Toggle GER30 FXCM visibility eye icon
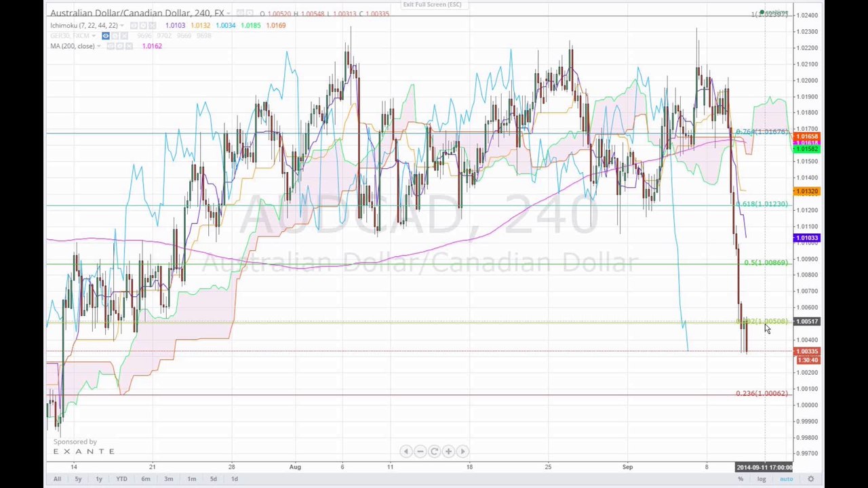 (x=105, y=35)
